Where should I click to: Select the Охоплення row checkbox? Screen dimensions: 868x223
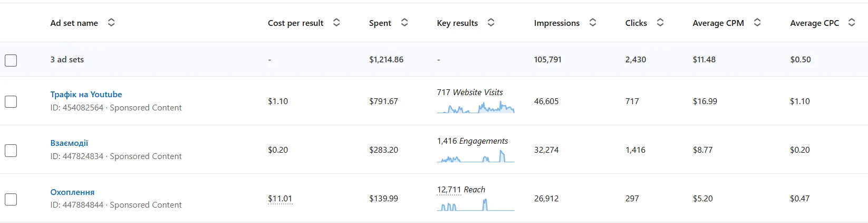click(11, 199)
